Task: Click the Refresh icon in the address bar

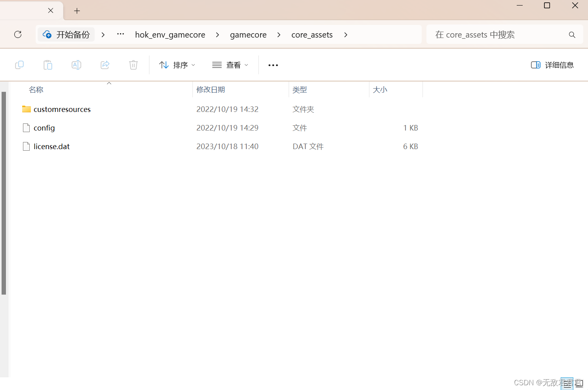Action: tap(17, 34)
